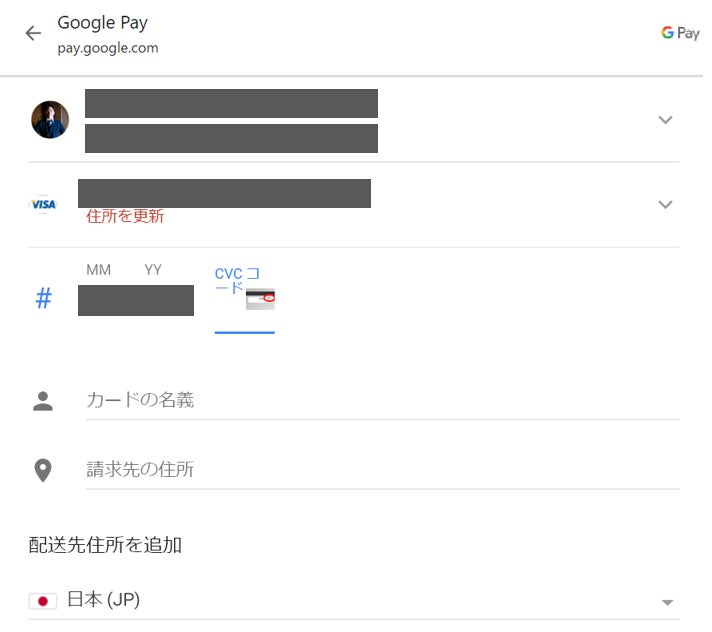Screen dimensions: 712x632
Task: Click the location pin icon
Action: pyautogui.click(x=43, y=470)
